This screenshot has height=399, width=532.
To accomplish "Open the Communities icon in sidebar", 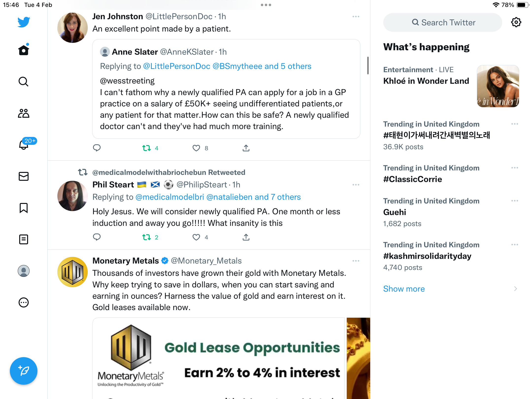I will (24, 113).
